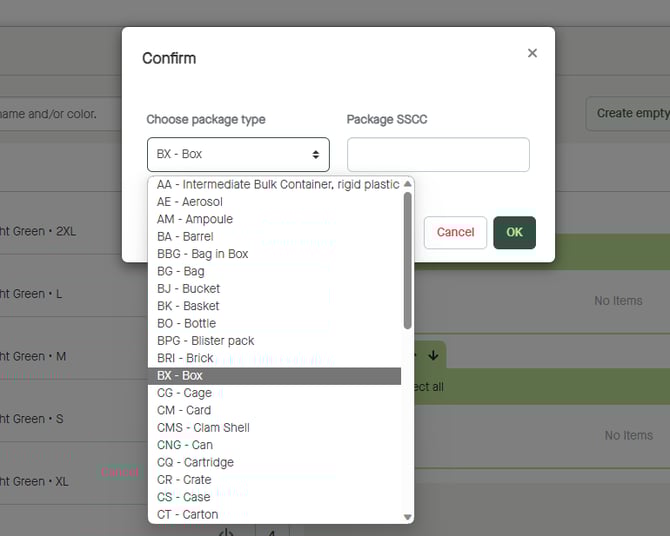The height and width of the screenshot is (536, 670).
Task: Select BBG - Bag in Box option
Action: [x=202, y=254]
